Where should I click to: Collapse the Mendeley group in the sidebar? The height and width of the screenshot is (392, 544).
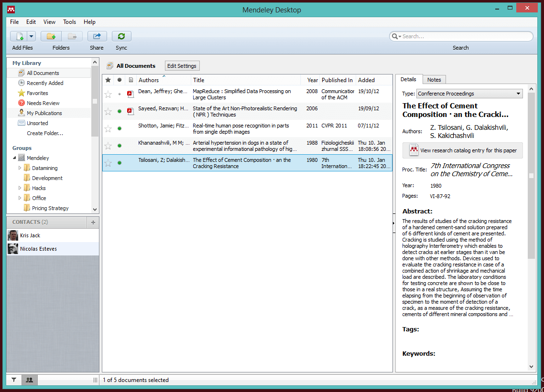[15, 158]
